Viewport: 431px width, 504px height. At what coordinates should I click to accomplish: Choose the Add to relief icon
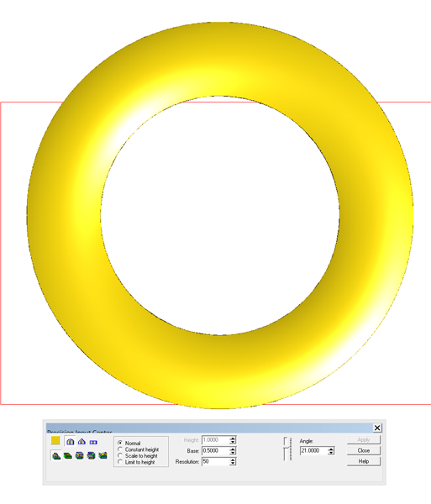click(x=56, y=455)
